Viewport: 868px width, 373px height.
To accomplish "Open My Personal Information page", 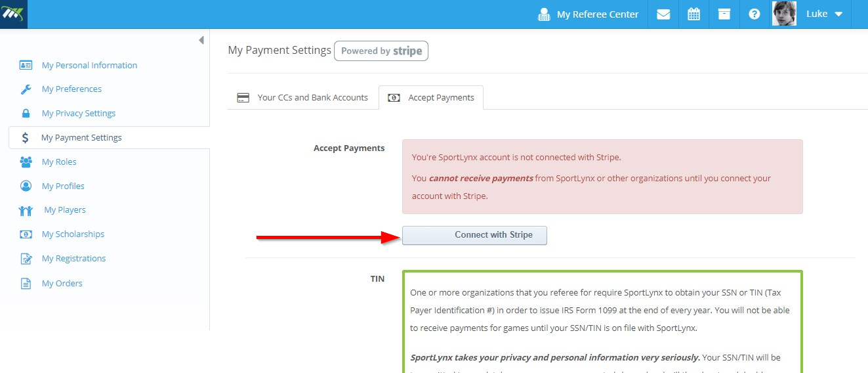I will (89, 65).
